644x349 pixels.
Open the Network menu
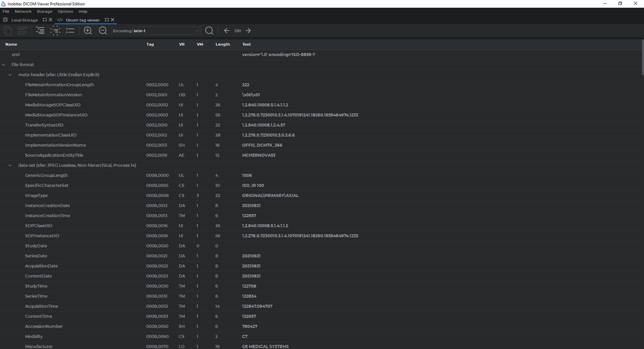coord(23,11)
